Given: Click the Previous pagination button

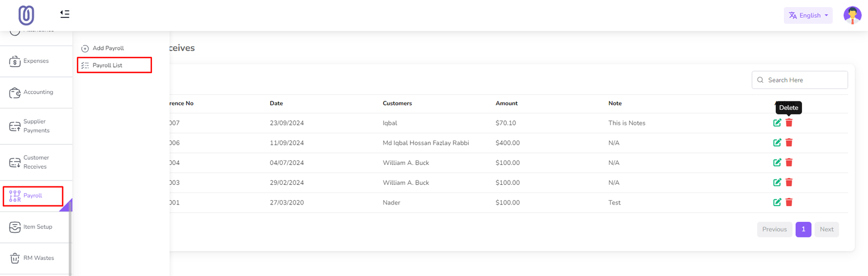Looking at the screenshot, I should click(774, 229).
